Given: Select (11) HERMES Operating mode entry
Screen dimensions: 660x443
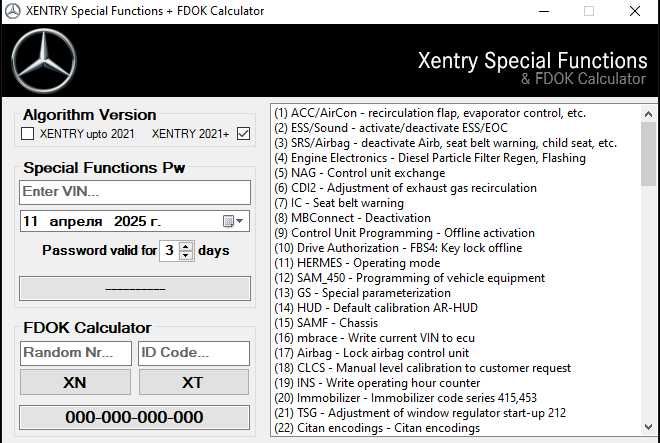Looking at the screenshot, I should coord(357,263).
